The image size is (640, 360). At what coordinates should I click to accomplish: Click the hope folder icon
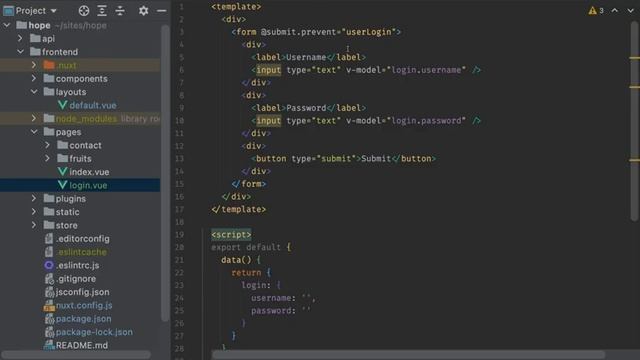point(21,25)
